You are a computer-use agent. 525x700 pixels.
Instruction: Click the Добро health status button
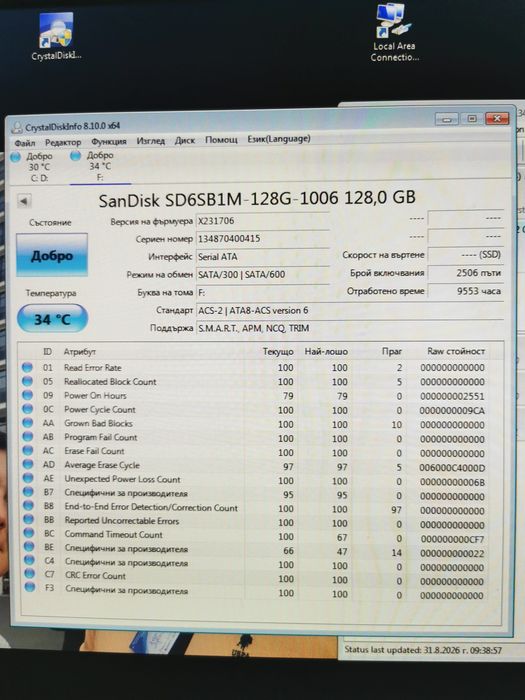point(52,255)
